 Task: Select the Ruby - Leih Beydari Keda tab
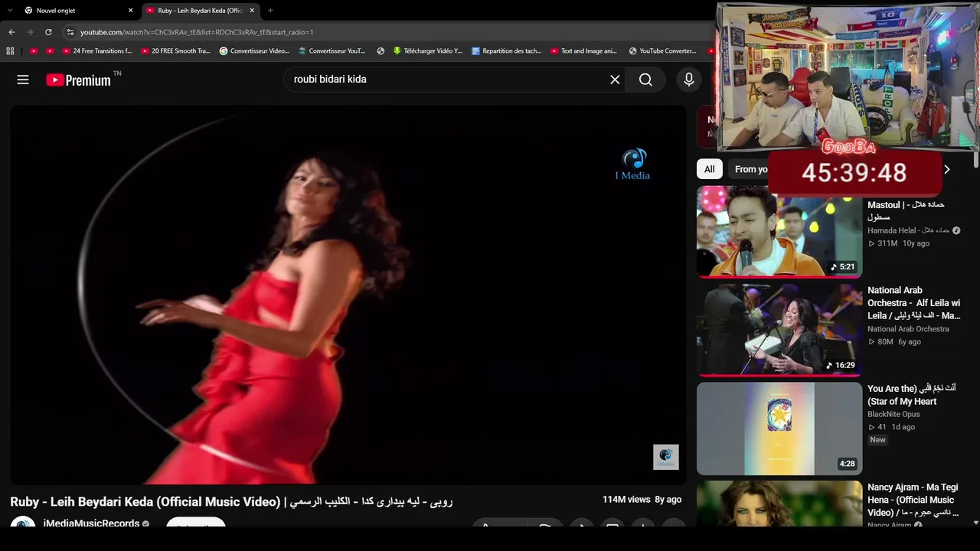point(201,11)
